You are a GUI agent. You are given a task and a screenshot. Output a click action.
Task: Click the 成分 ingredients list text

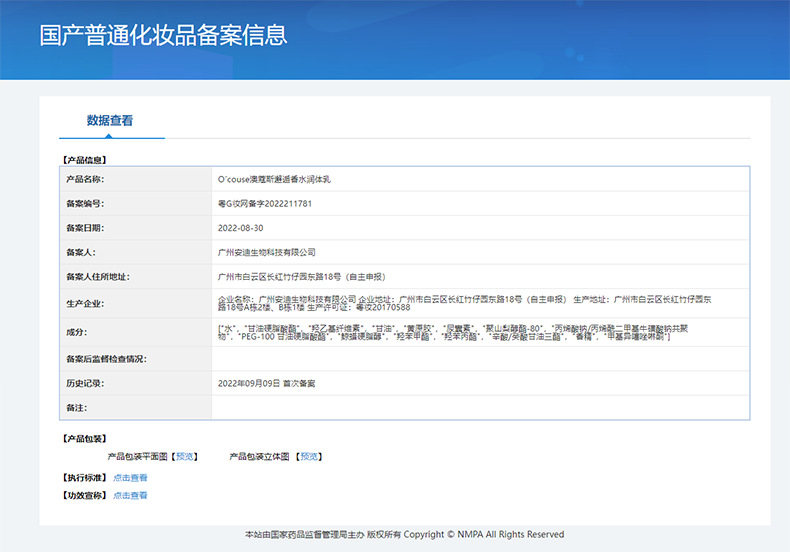pyautogui.click(x=452, y=332)
